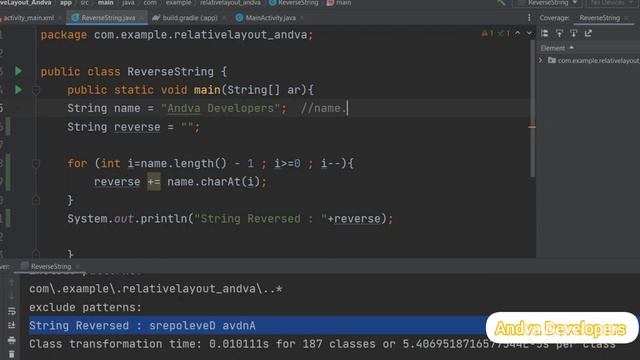Viewport: 640px width, 360px height.
Task: Click warning count indicator in editor
Action: click(x=487, y=33)
